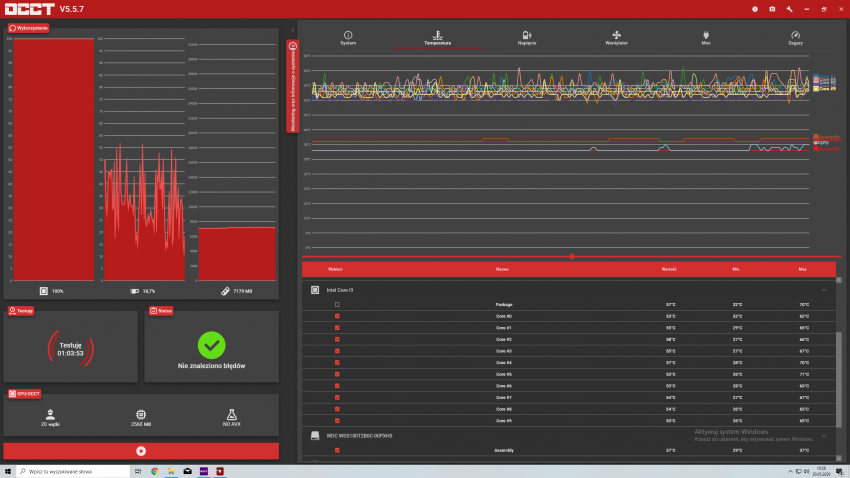Click the 2560 MB memory chip icon

tap(141, 413)
